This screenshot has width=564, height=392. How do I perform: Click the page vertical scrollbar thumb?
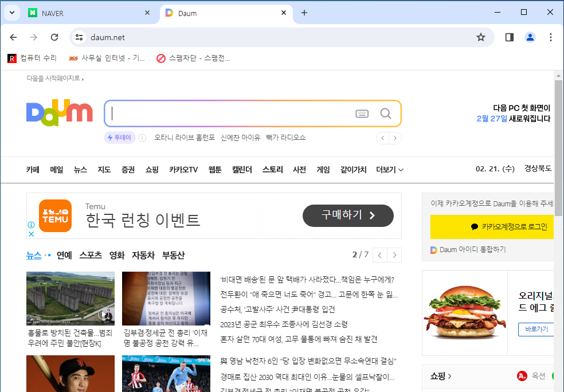[558, 147]
